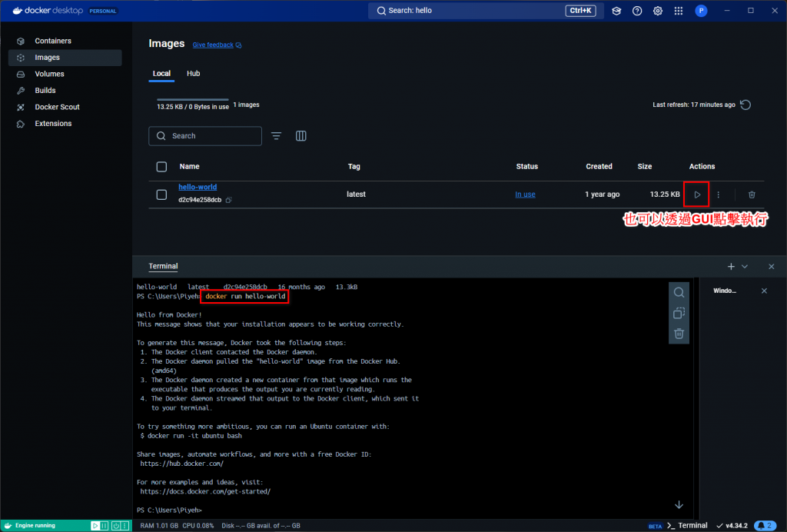Sort images by Name column
The height and width of the screenshot is (532, 787).
(190, 167)
